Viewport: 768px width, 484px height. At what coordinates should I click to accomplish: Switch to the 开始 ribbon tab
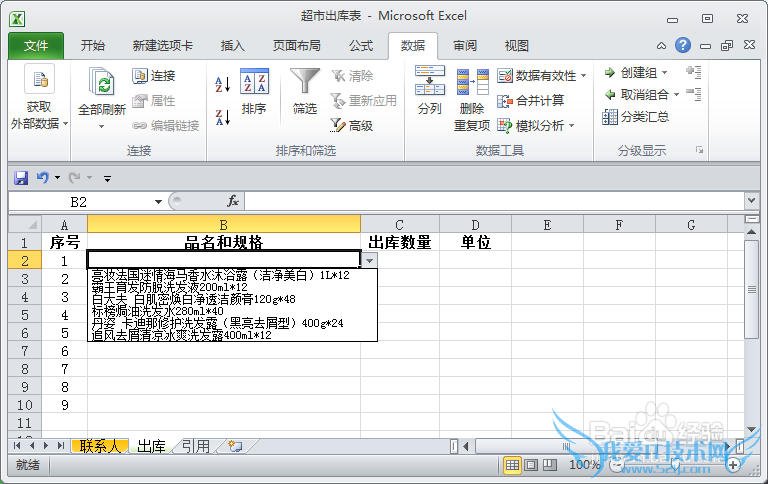click(93, 46)
